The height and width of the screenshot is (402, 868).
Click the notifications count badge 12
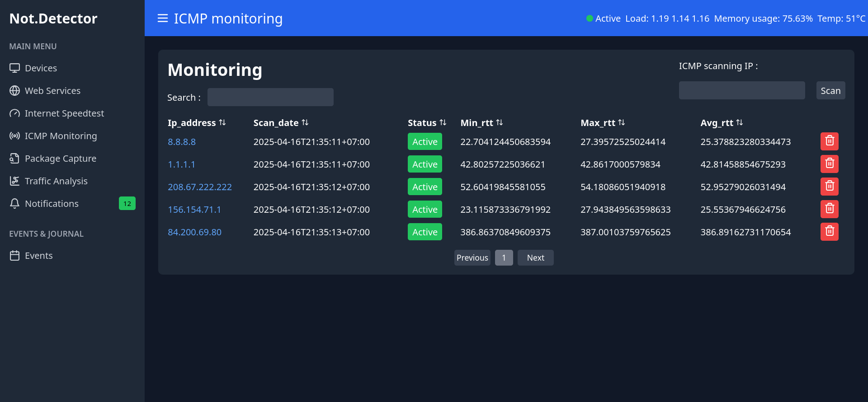pos(127,203)
